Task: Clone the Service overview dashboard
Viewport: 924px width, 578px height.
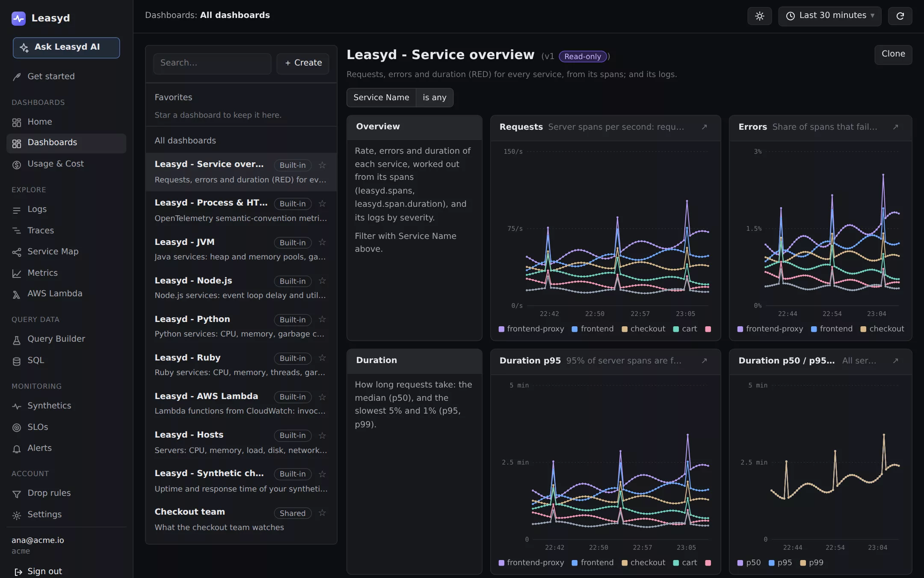Action: coord(893,54)
